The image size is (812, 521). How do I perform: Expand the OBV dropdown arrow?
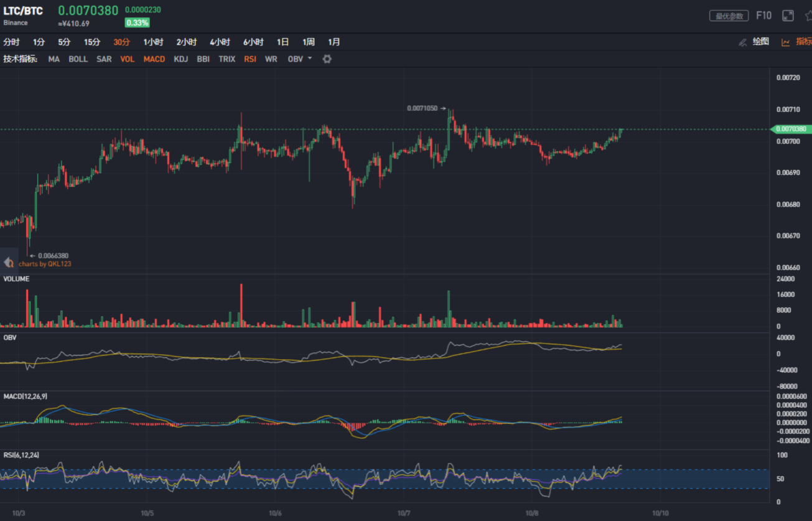pos(310,59)
